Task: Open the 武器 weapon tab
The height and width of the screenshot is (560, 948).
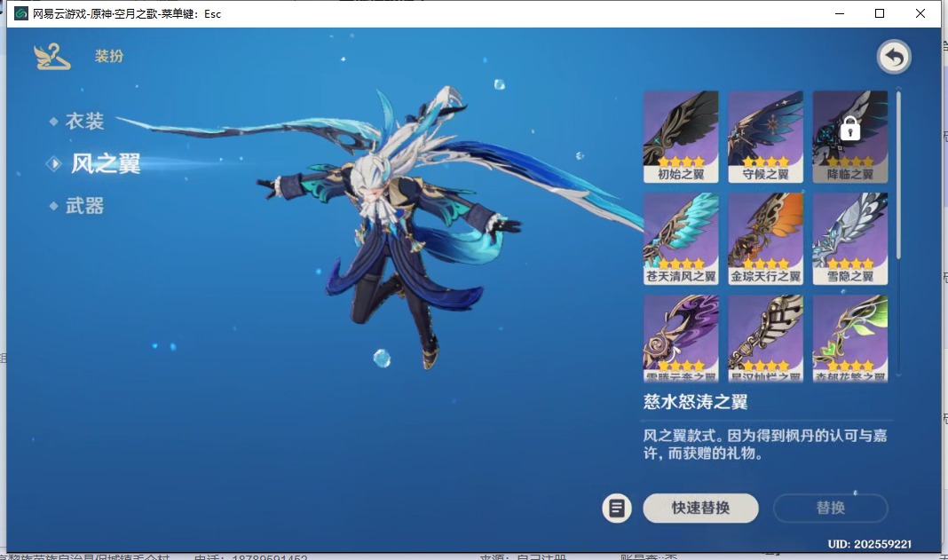Action: pyautogui.click(x=84, y=206)
